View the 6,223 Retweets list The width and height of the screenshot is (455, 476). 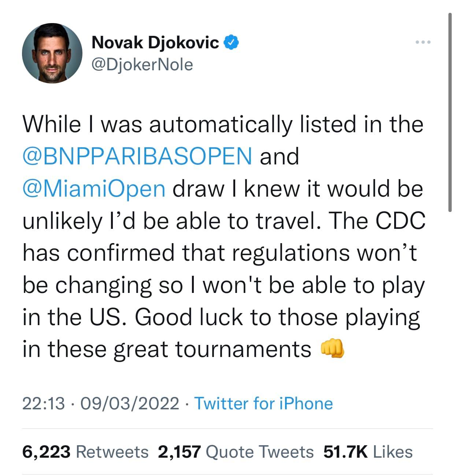(85, 452)
